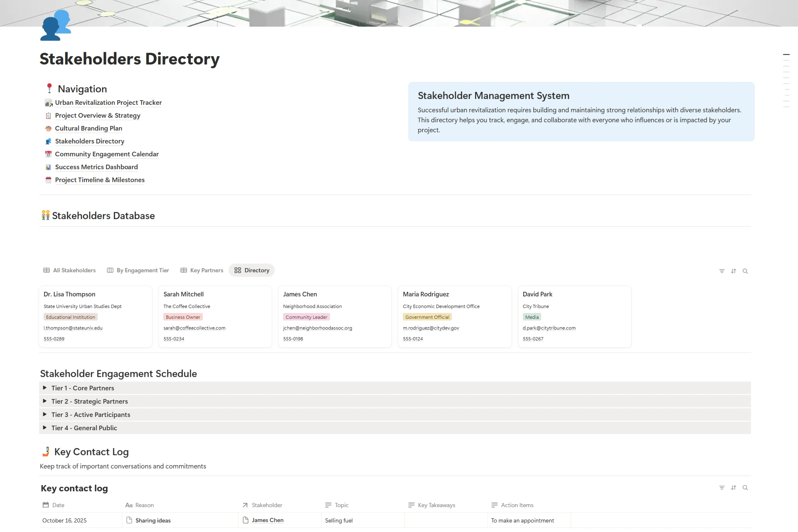Expand Tier 3 - Active Participants toggle
Image resolution: width=798 pixels, height=532 pixels.
click(x=44, y=414)
